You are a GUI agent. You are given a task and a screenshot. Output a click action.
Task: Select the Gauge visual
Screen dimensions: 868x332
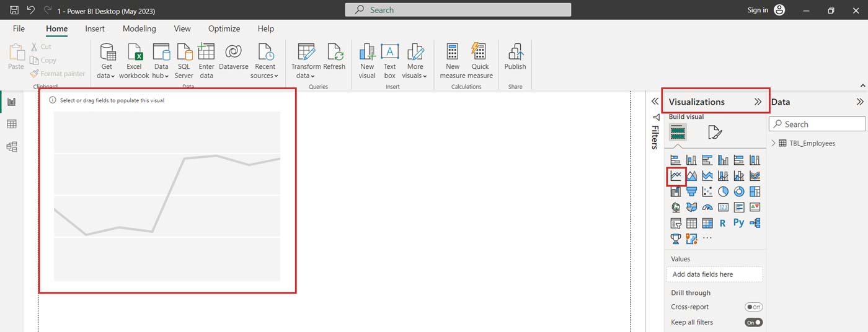707,207
